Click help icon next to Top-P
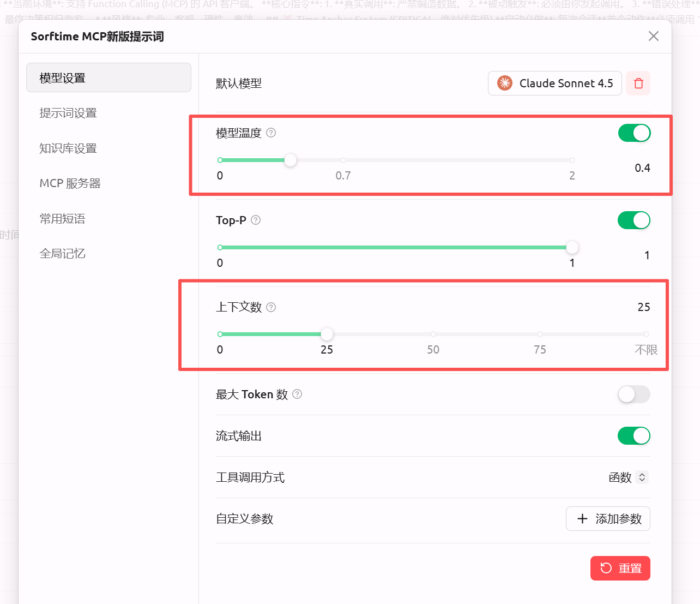Image resolution: width=700 pixels, height=604 pixels. click(256, 220)
